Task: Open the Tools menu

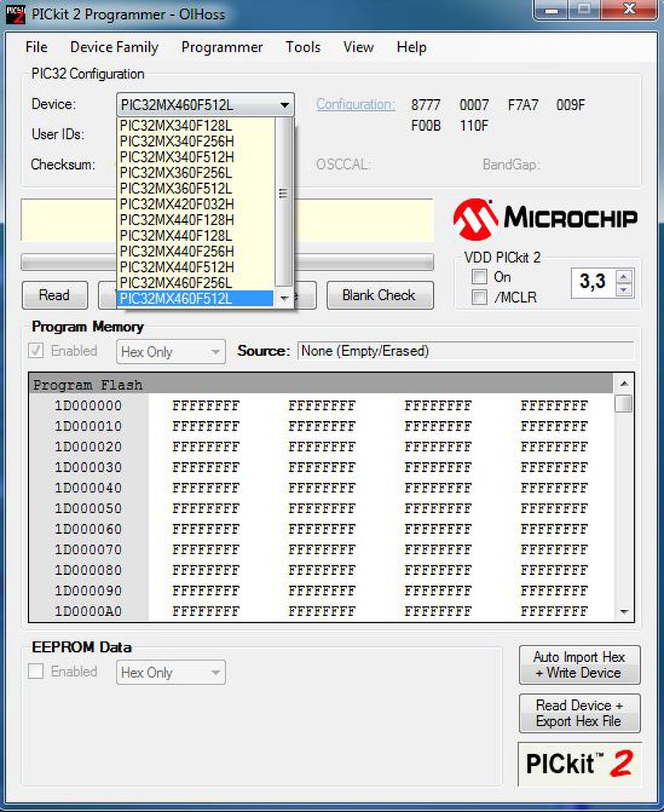Action: [303, 47]
